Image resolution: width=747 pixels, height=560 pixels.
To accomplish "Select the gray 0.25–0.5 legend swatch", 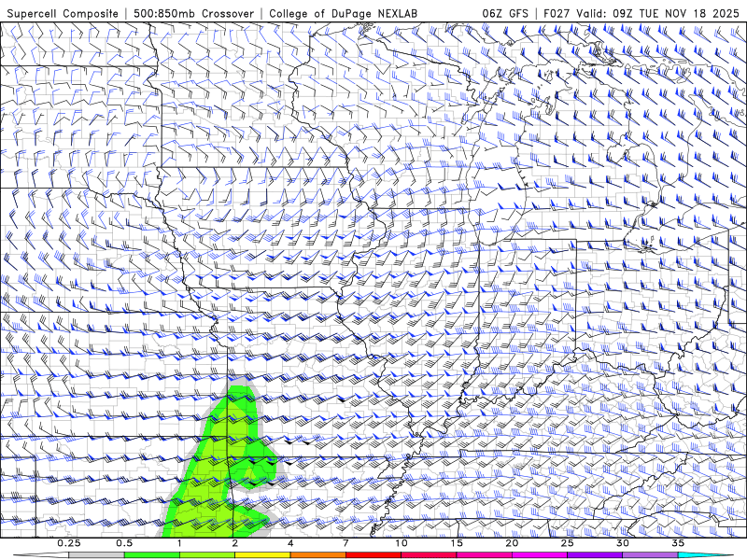I will click(x=96, y=555).
